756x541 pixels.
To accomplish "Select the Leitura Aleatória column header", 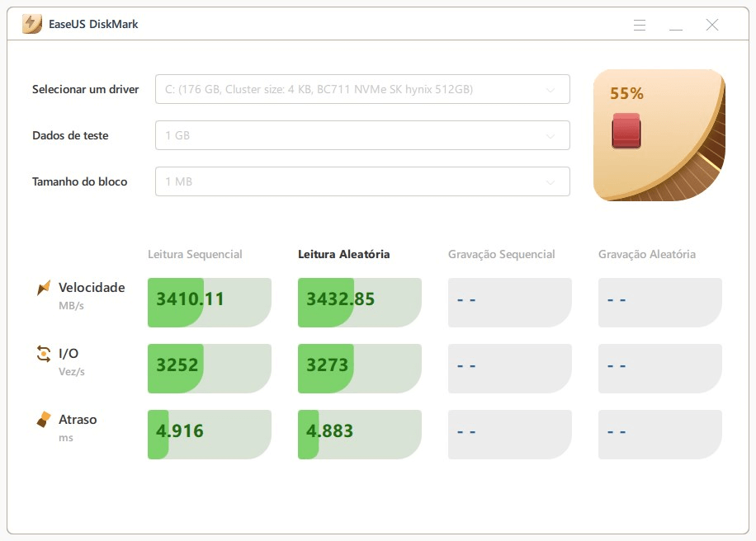I will click(344, 254).
